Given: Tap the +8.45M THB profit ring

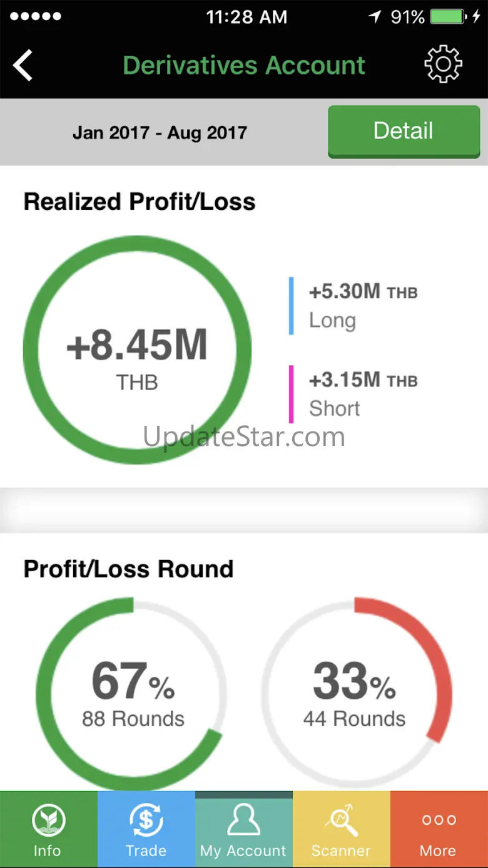Looking at the screenshot, I should [137, 350].
